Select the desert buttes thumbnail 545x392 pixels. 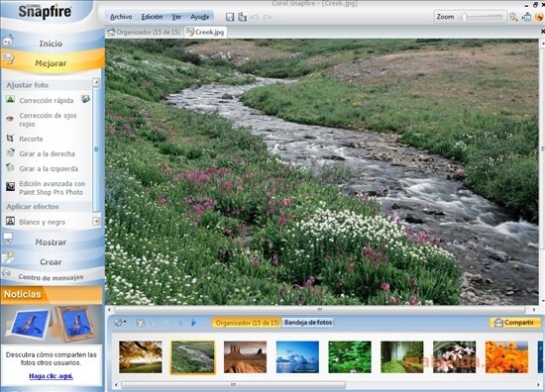[x=245, y=357]
